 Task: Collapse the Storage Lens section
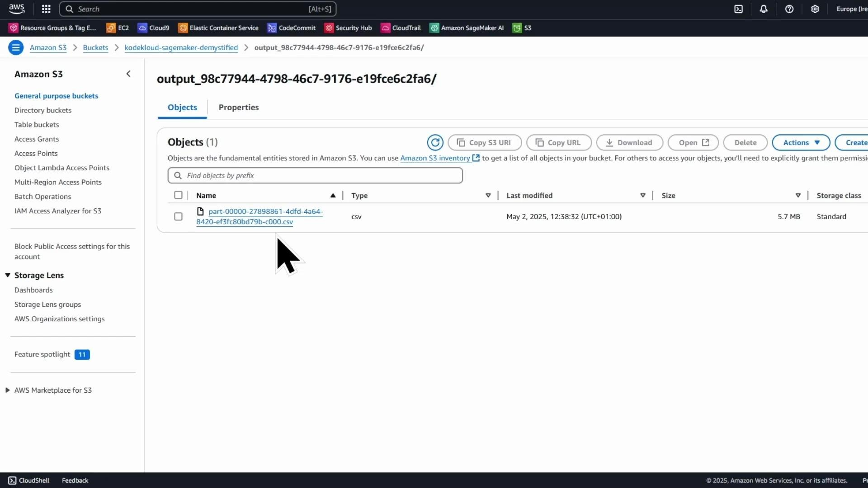[8, 275]
